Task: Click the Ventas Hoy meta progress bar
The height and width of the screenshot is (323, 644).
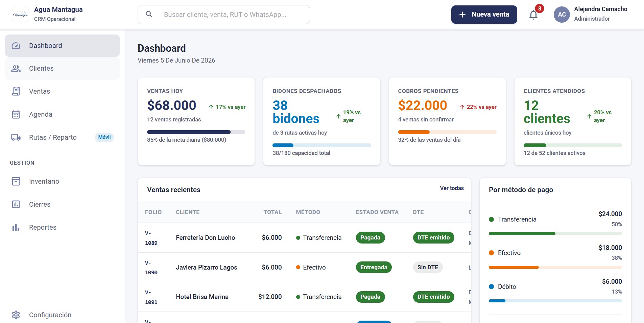Action: click(196, 132)
